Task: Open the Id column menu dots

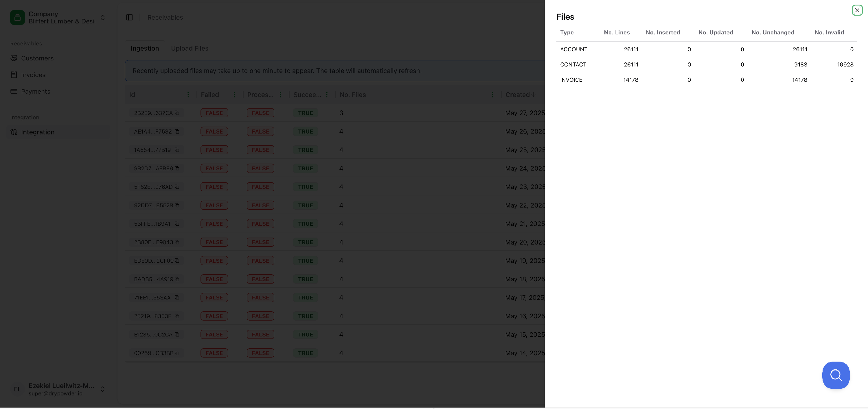Action: point(188,95)
